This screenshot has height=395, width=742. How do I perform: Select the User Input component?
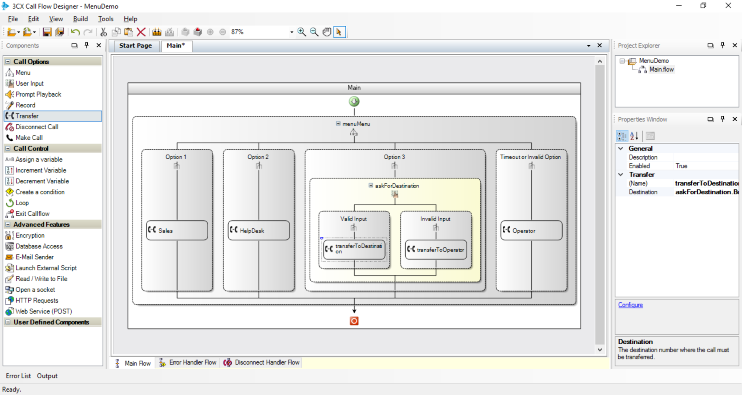click(53, 83)
